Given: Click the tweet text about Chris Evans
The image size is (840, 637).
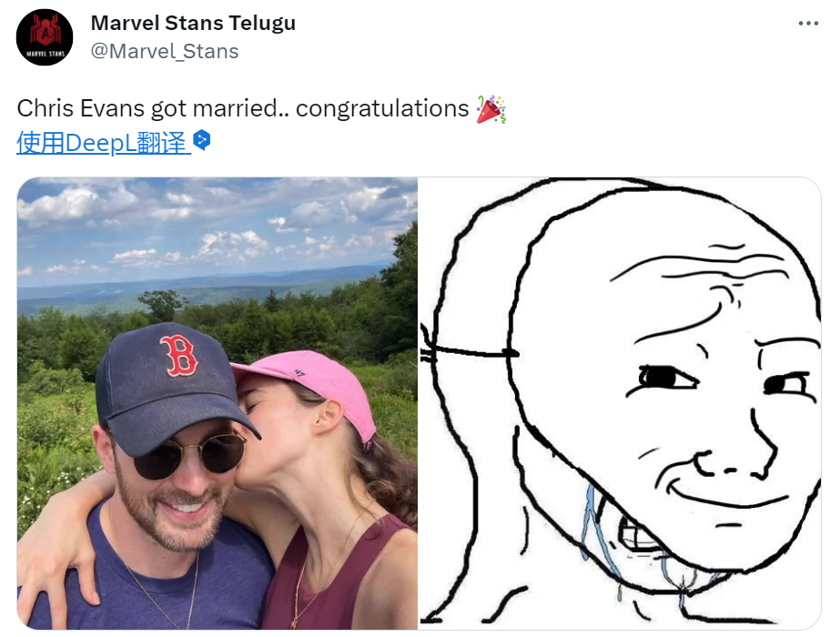Looking at the screenshot, I should click(261, 109).
